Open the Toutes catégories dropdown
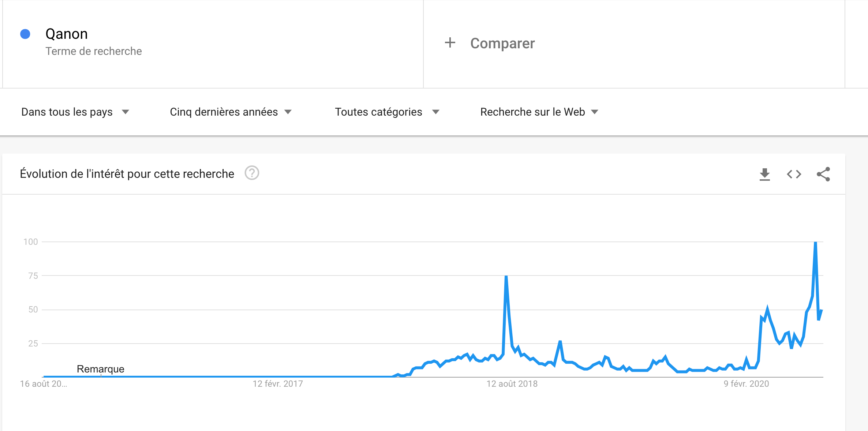This screenshot has height=431, width=868. click(x=387, y=112)
